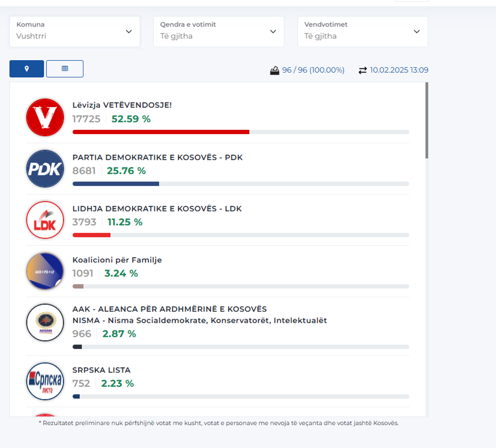Click the ballot box icon
The image size is (496, 448).
tap(275, 70)
